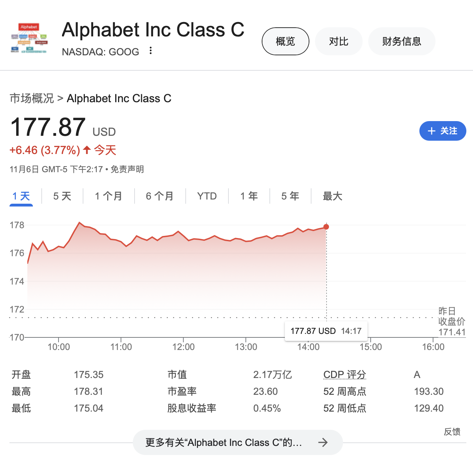Show the 1 年 chart range
473x476 pixels.
[249, 196]
